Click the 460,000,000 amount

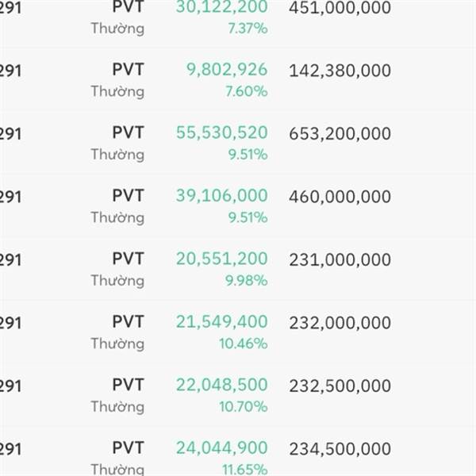[340, 196]
